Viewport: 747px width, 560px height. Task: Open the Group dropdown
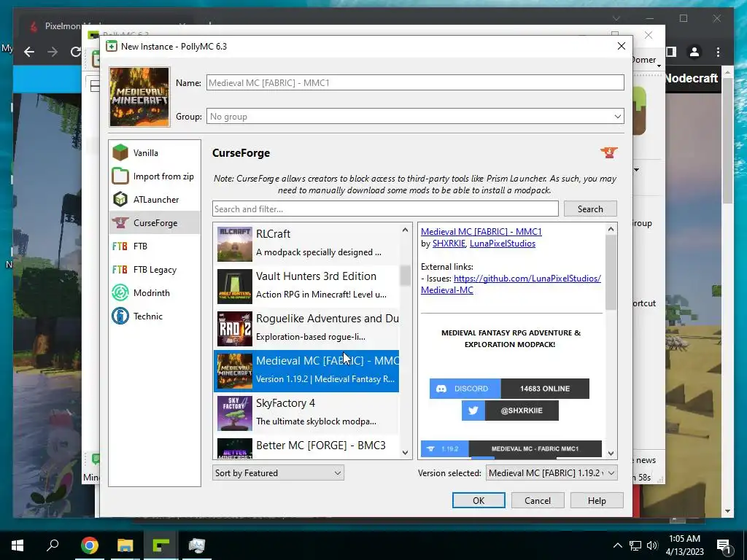(415, 117)
